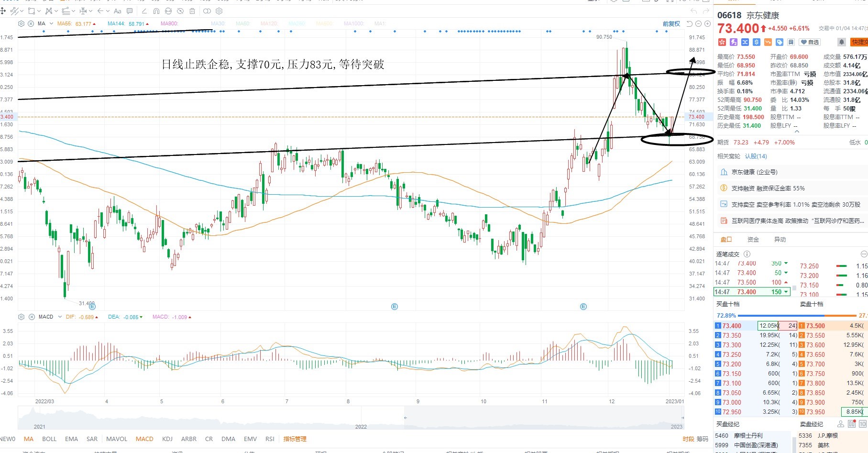This screenshot has width=868, height=453.
Task: Click the undo arrow above chart
Action: [x=694, y=11]
